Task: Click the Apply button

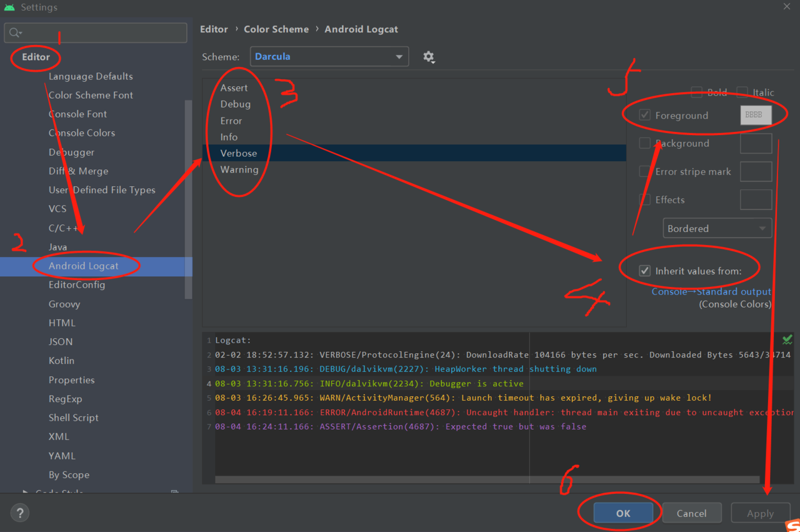Action: [x=761, y=513]
